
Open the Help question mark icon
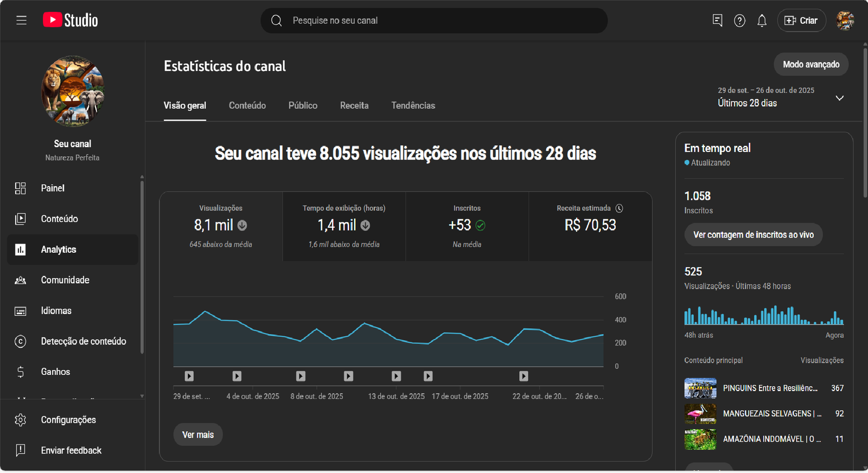point(739,21)
